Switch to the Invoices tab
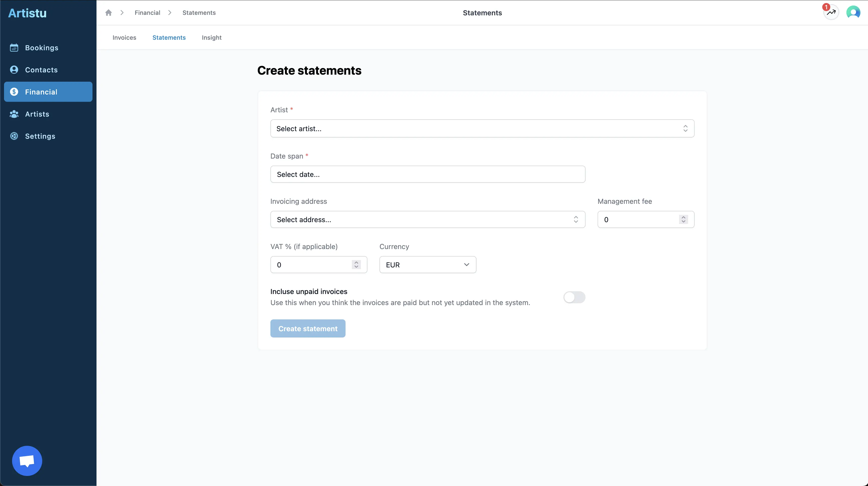The width and height of the screenshot is (868, 486). click(124, 37)
